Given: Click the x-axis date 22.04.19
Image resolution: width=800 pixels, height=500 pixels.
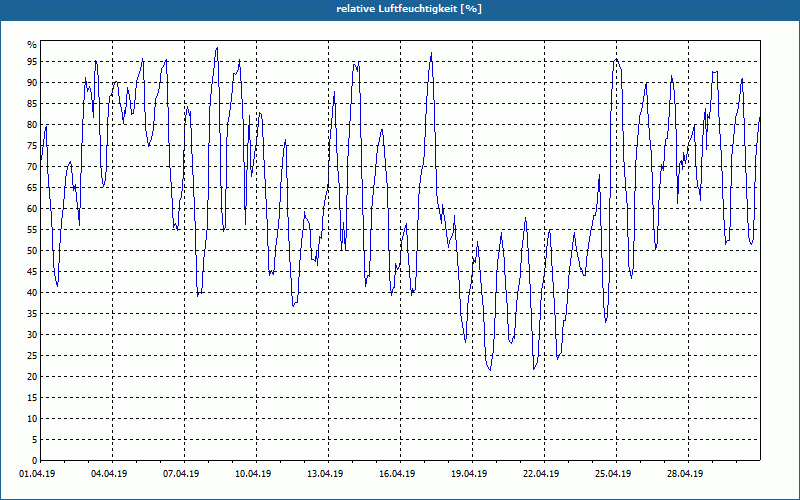Looking at the screenshot, I should 541,474.
